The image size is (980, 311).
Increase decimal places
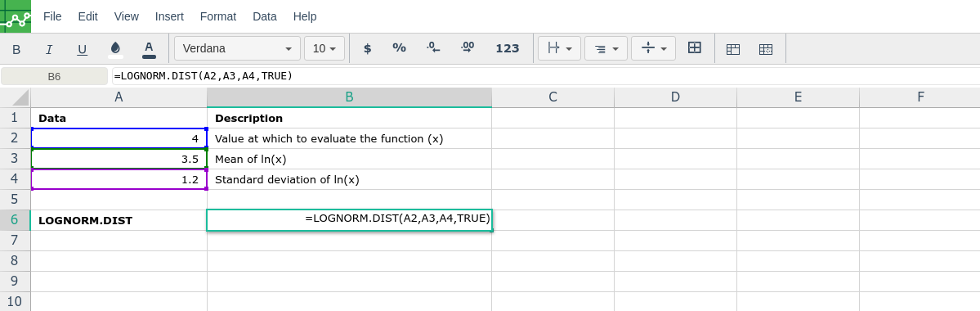click(x=467, y=48)
